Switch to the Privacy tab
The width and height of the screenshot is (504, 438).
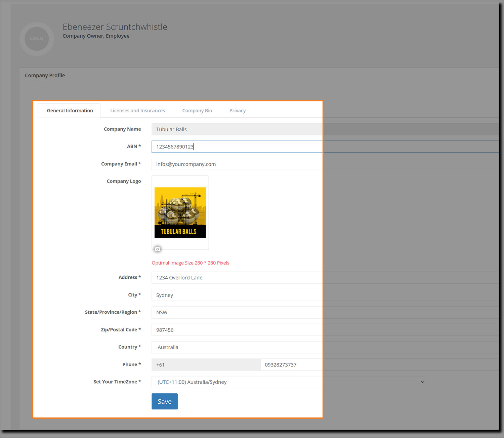(x=238, y=111)
